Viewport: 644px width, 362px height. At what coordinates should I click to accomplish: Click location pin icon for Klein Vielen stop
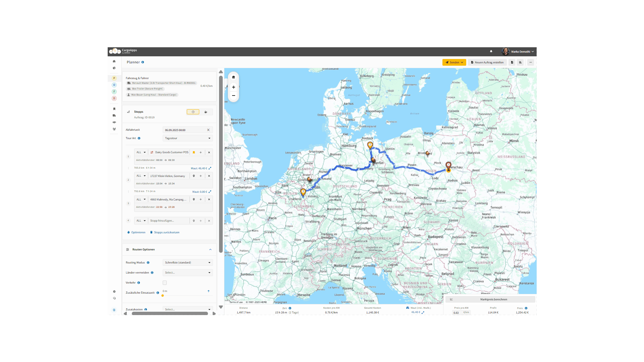coord(194,176)
